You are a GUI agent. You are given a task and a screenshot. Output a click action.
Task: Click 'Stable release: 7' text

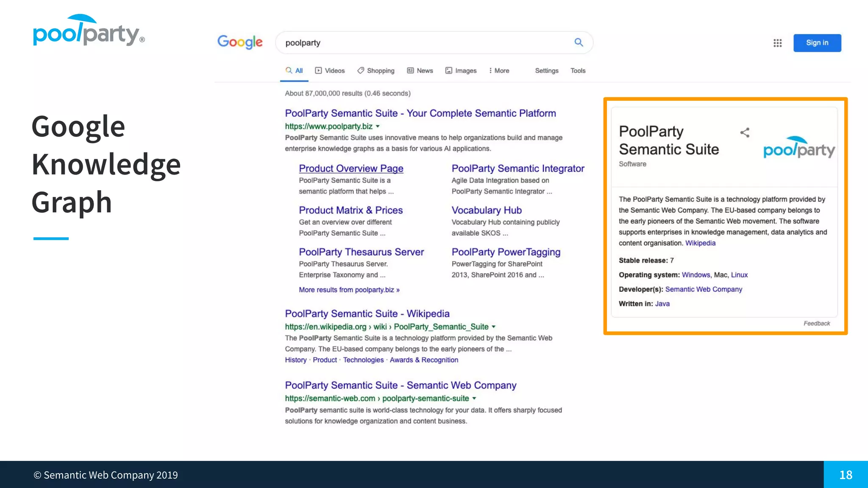point(646,261)
